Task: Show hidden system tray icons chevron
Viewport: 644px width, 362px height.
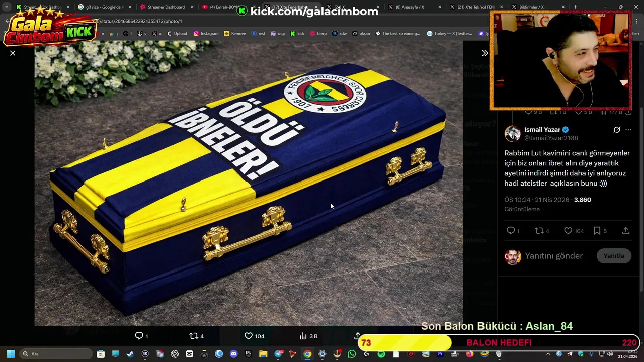Action: (548, 354)
